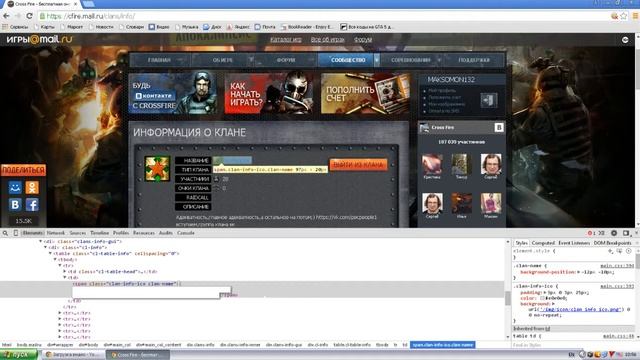Open Видео bookmark in bookmarks bar

[159, 27]
